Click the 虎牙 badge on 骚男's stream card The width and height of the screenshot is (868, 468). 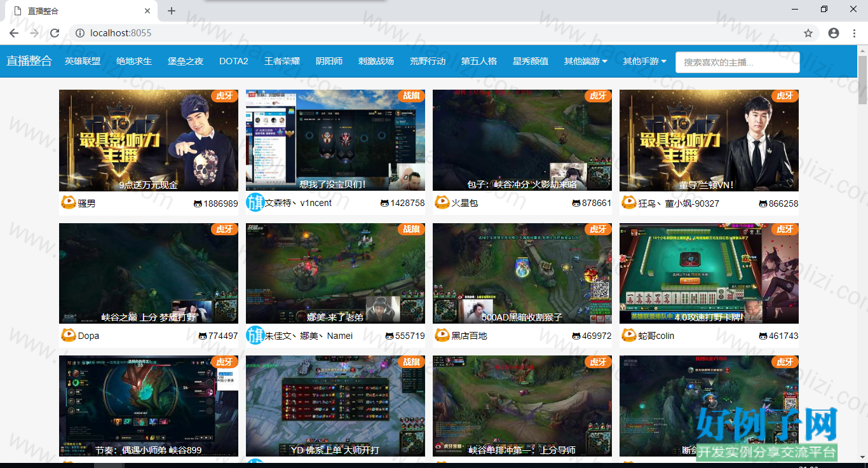225,96
